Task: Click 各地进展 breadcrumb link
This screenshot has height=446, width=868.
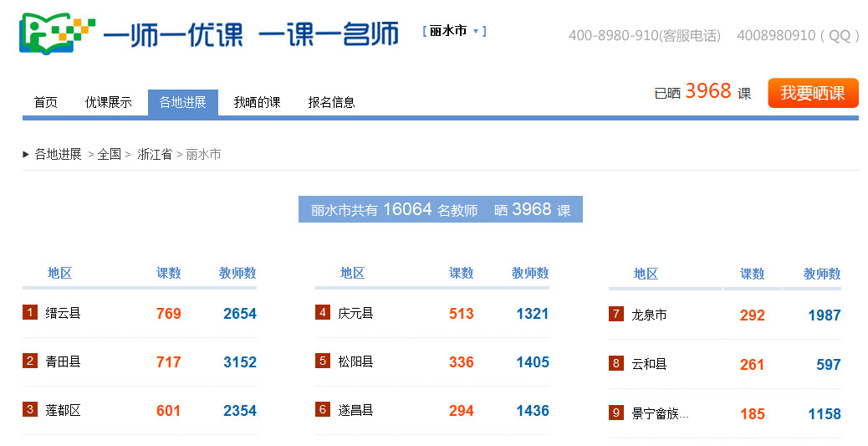Action: pyautogui.click(x=58, y=154)
